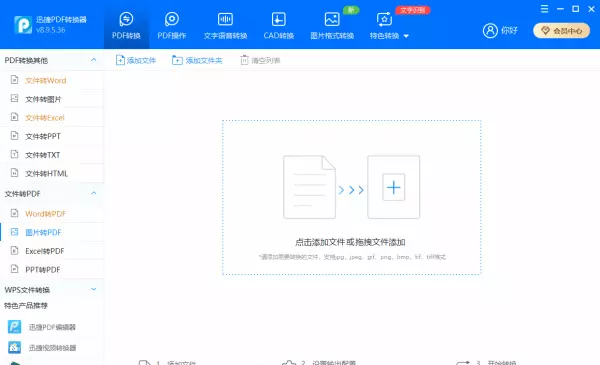Click the source document illustration in drop zone
The height and width of the screenshot is (365, 600).
(x=309, y=187)
